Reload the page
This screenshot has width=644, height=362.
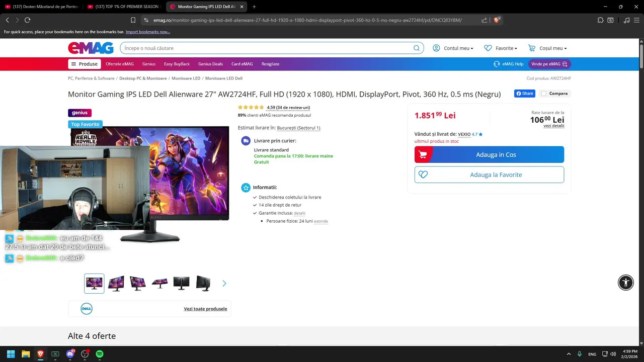(x=27, y=20)
